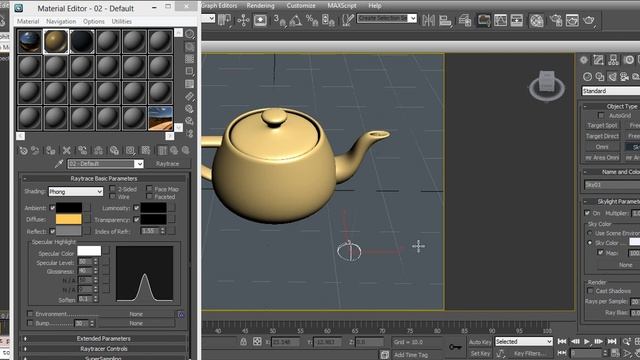Open Standard lights category dropdown
This screenshot has width=640, height=360.
[611, 91]
